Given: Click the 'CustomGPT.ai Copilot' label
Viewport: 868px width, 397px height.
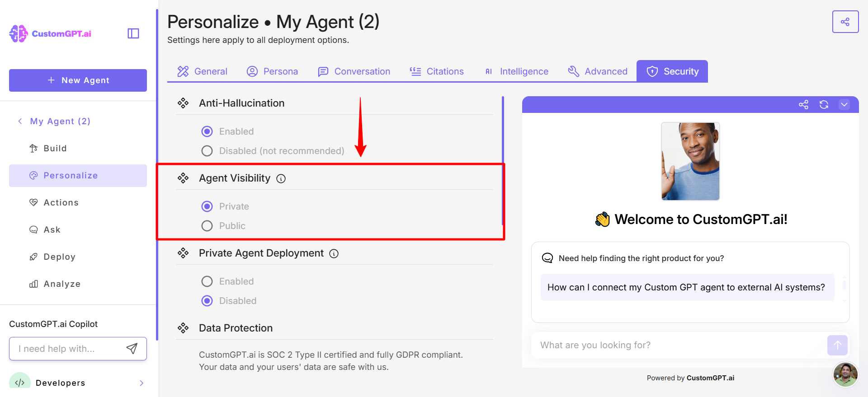Looking at the screenshot, I should (53, 324).
